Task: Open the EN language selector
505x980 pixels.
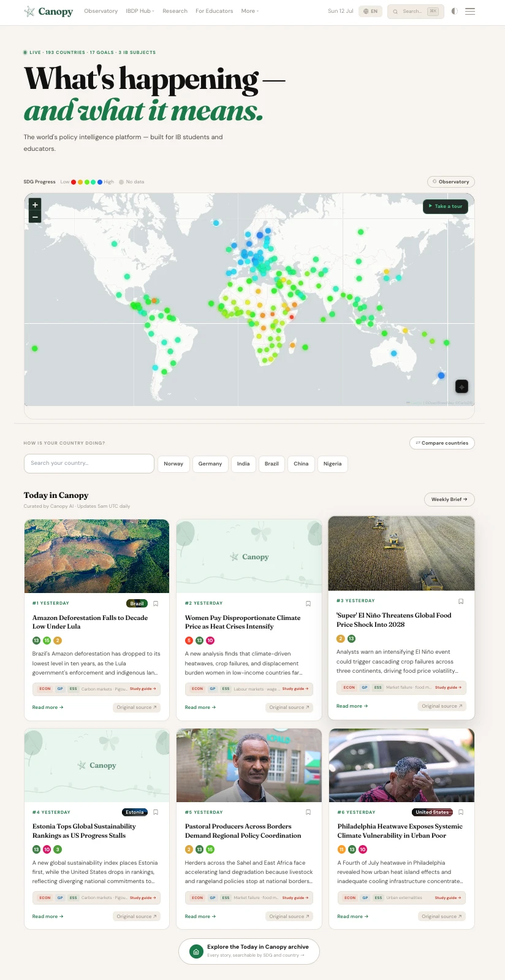Action: 370,11
